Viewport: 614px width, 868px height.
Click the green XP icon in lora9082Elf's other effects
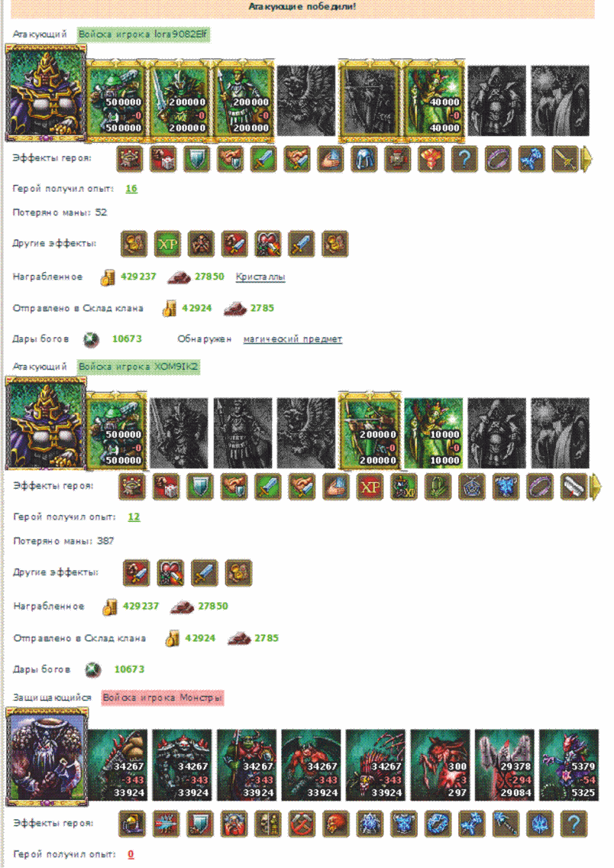167,245
